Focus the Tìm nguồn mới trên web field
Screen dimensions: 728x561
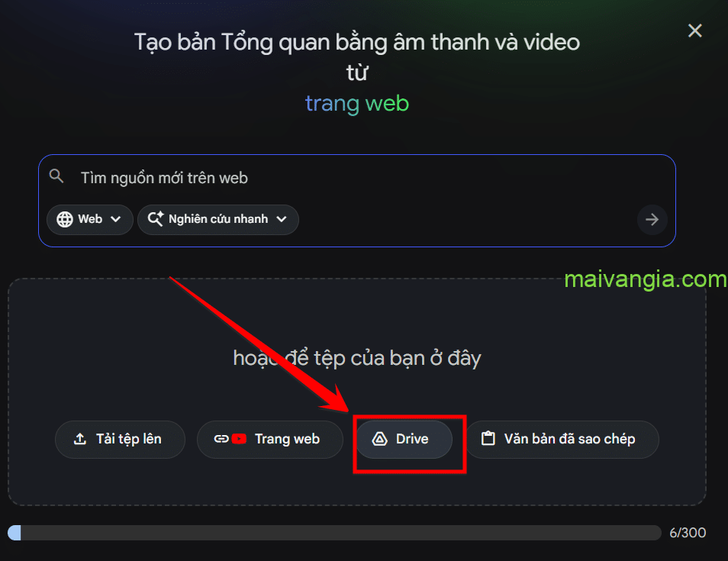pyautogui.click(x=356, y=178)
